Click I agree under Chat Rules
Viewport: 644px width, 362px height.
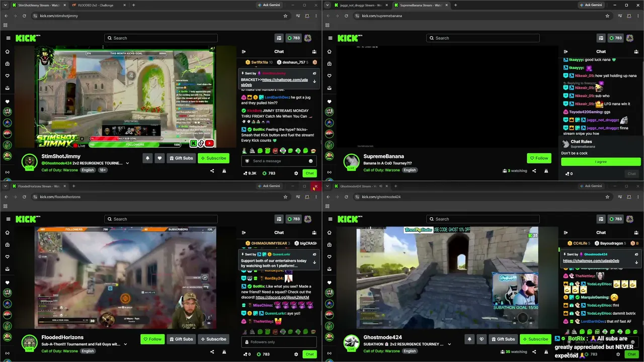[601, 161]
